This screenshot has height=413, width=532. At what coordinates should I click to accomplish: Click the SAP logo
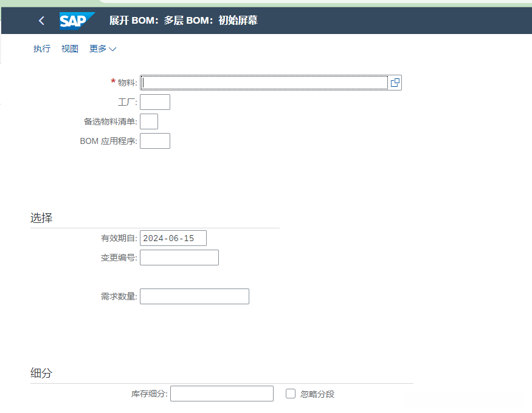pyautogui.click(x=77, y=21)
